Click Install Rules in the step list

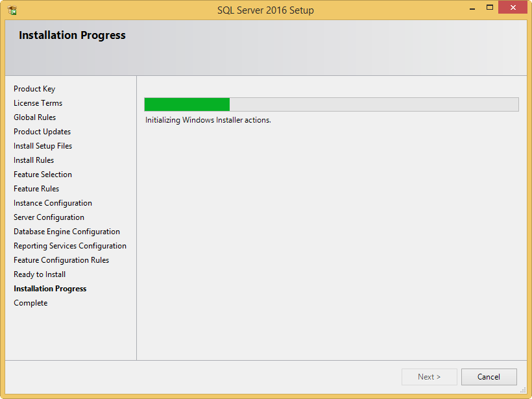tap(34, 160)
